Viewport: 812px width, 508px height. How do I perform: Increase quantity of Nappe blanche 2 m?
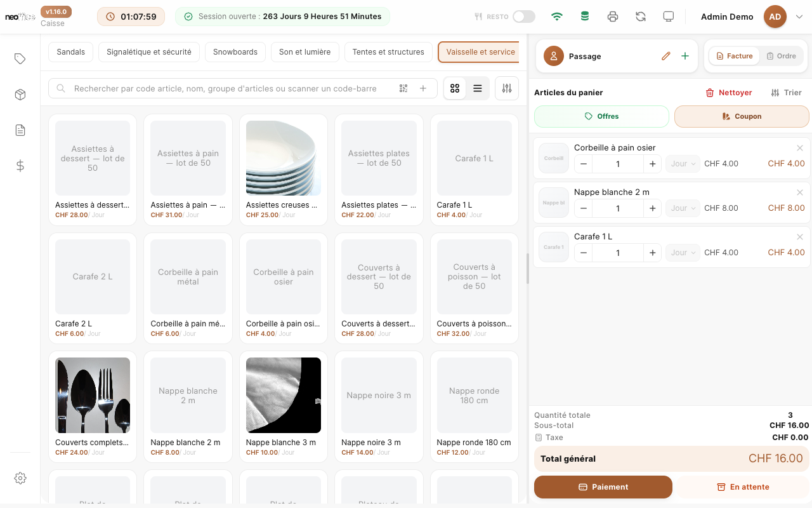(x=652, y=208)
